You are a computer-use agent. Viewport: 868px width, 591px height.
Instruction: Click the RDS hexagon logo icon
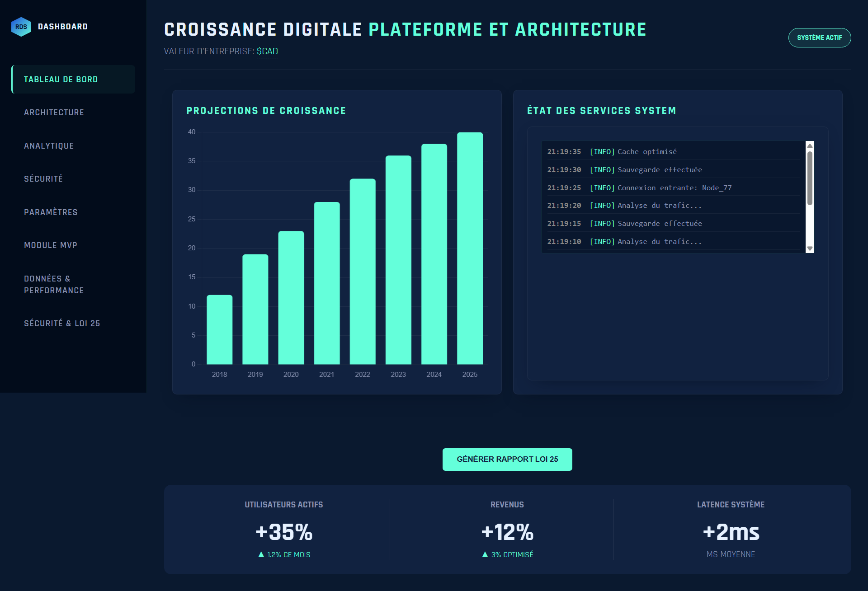(x=21, y=27)
